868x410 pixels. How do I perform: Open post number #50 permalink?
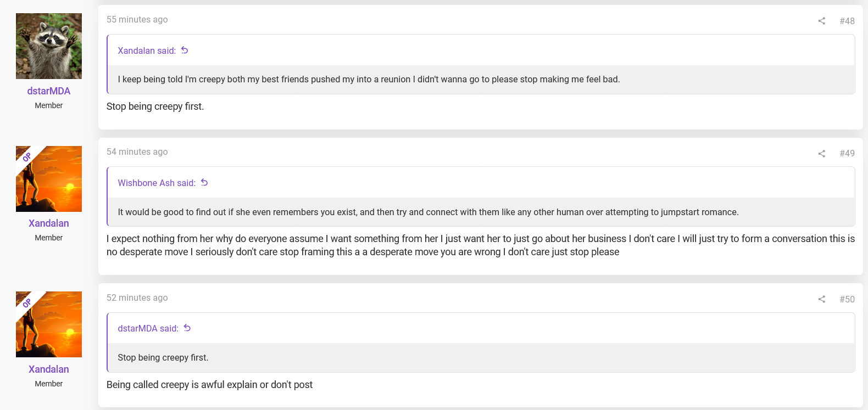pyautogui.click(x=847, y=299)
